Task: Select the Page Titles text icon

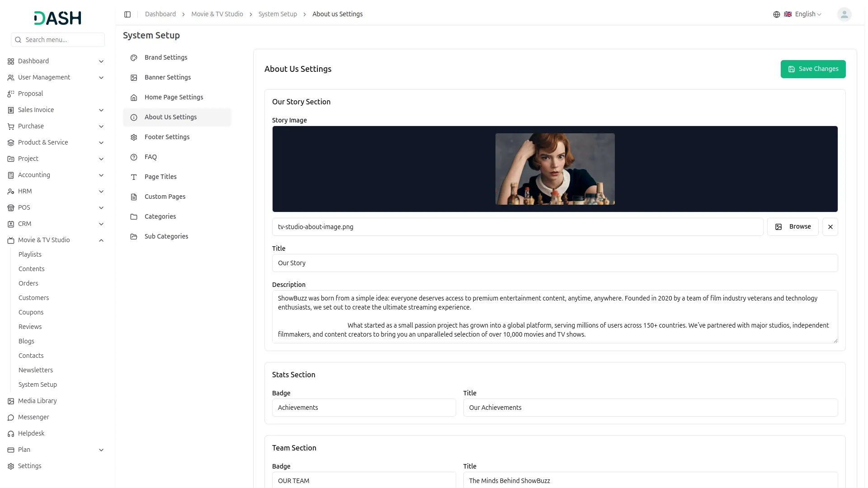Action: pyautogui.click(x=133, y=177)
